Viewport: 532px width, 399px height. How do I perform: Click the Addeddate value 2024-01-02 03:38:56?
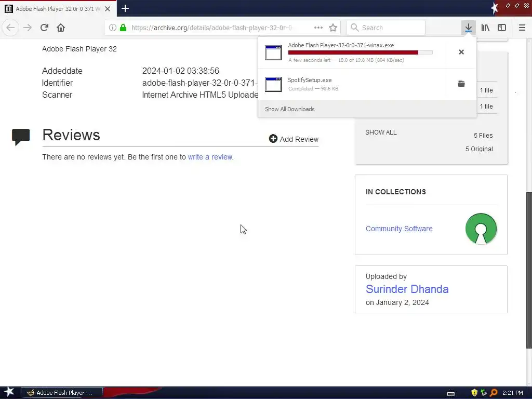180,71
